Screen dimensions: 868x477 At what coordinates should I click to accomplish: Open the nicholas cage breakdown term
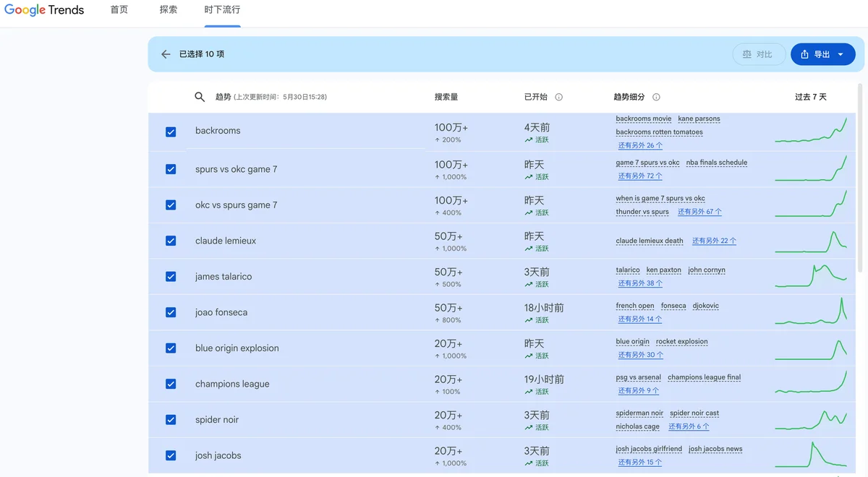pyautogui.click(x=638, y=426)
